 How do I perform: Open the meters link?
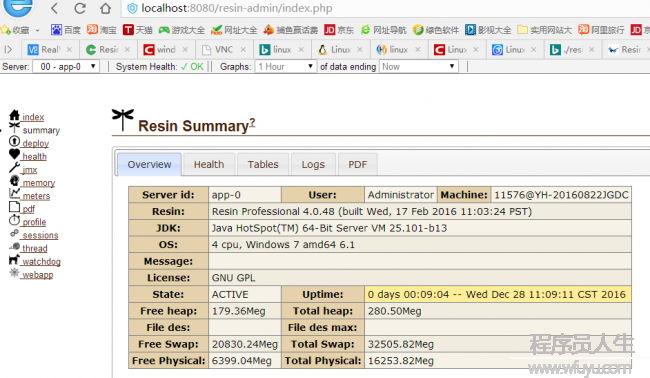(x=36, y=196)
